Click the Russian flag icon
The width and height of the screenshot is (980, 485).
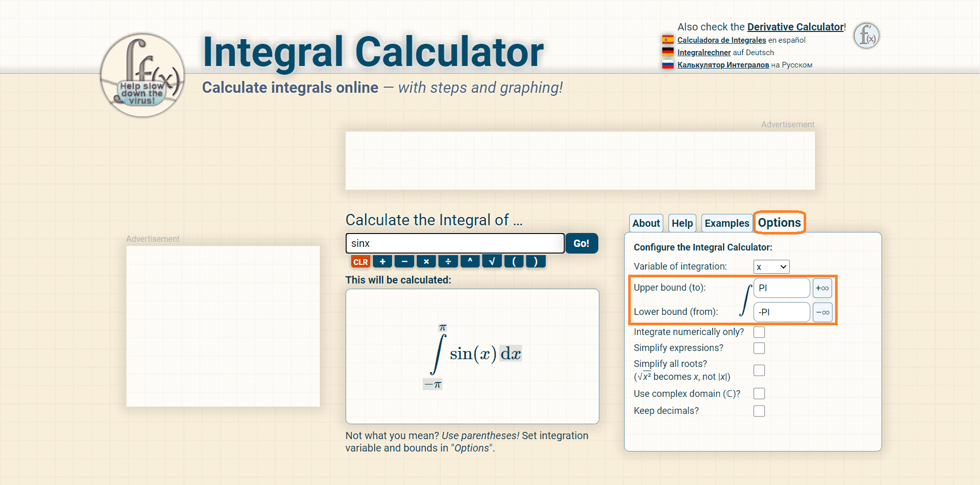click(668, 64)
